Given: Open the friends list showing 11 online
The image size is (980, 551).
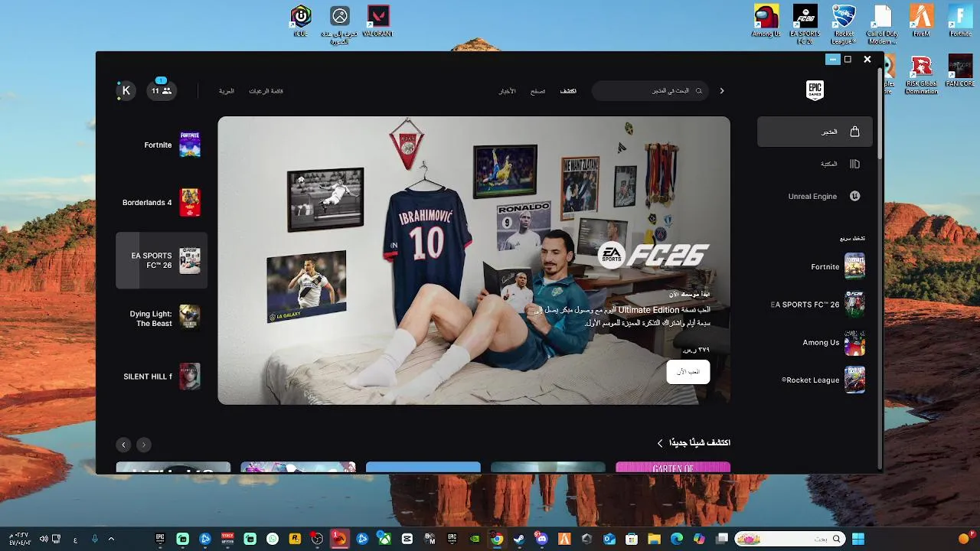Looking at the screenshot, I should (161, 90).
